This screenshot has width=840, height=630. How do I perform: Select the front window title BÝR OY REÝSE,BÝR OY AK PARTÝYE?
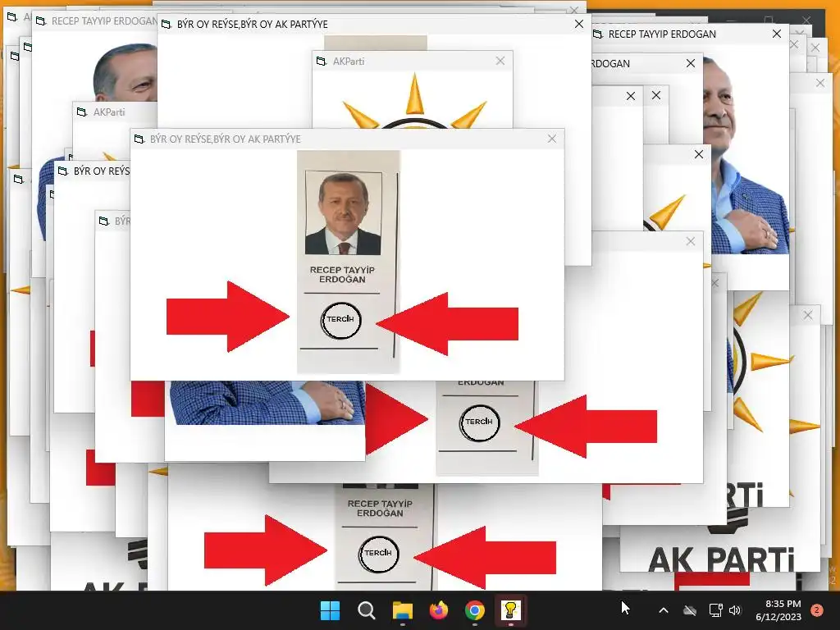point(226,139)
